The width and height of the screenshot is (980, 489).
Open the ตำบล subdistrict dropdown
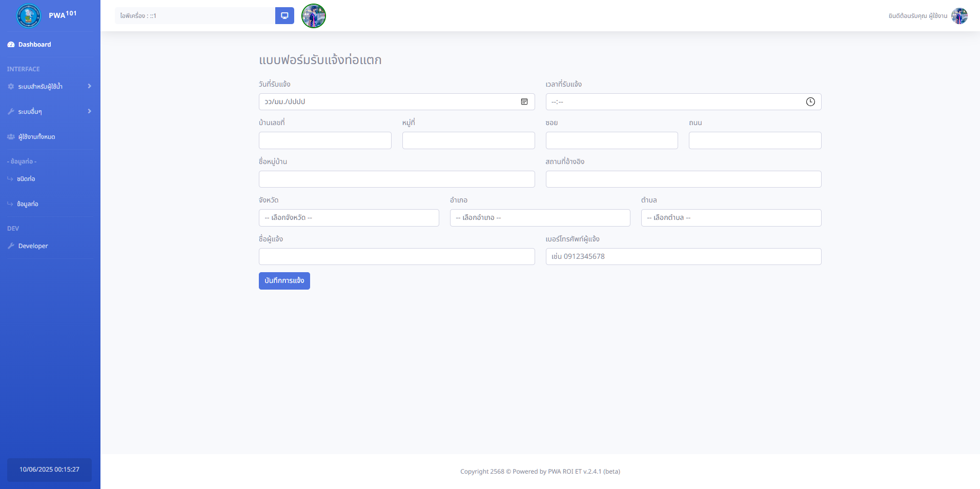(x=731, y=218)
